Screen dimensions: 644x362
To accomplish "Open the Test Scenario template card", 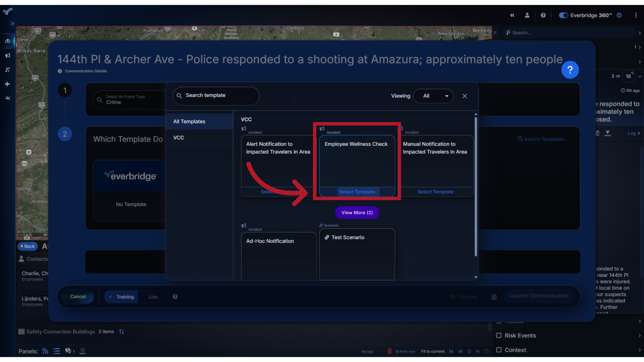I will [357, 254].
